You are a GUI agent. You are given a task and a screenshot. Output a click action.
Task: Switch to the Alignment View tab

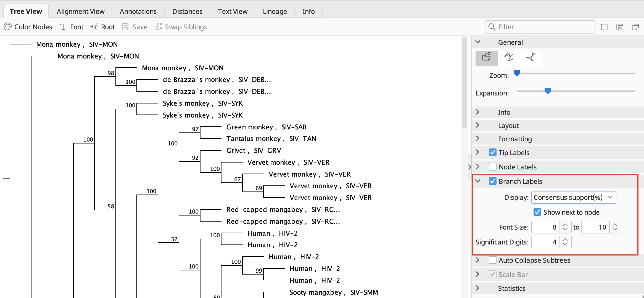(x=81, y=11)
